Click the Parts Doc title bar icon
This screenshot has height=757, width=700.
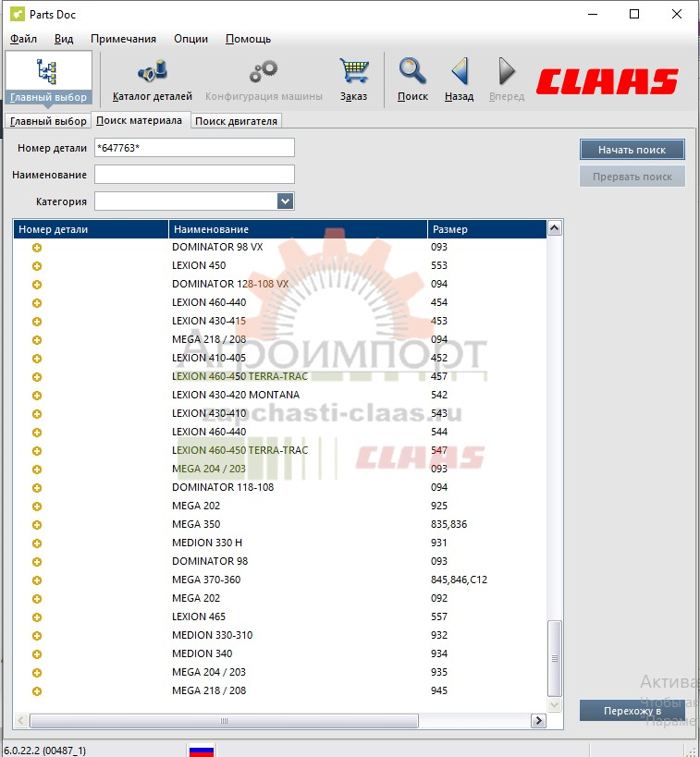tap(17, 14)
